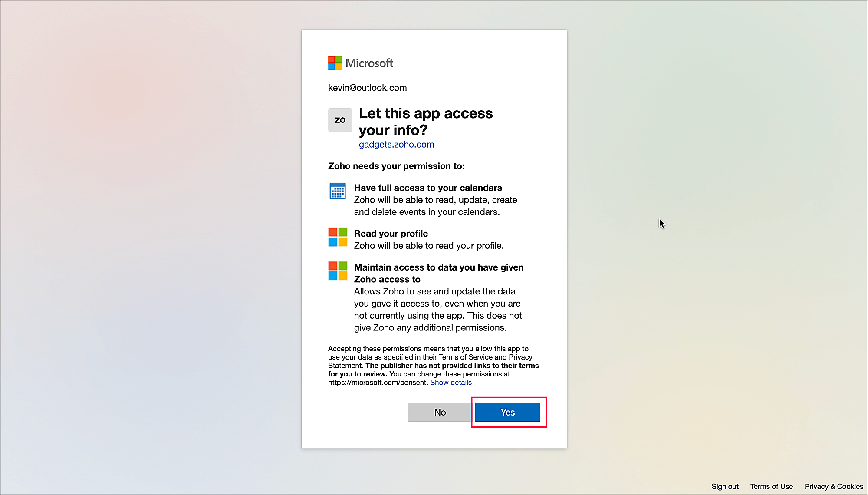Expand Show details link
This screenshot has width=868, height=495.
coord(450,383)
